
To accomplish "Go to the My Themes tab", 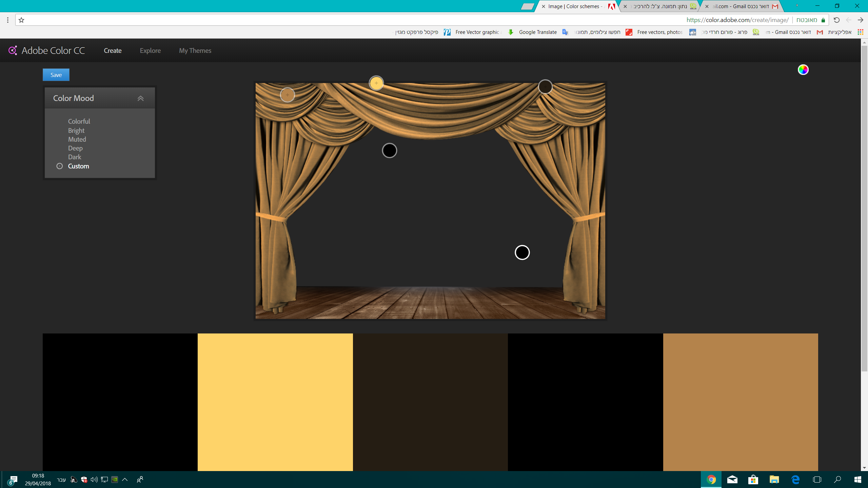I will pyautogui.click(x=195, y=50).
